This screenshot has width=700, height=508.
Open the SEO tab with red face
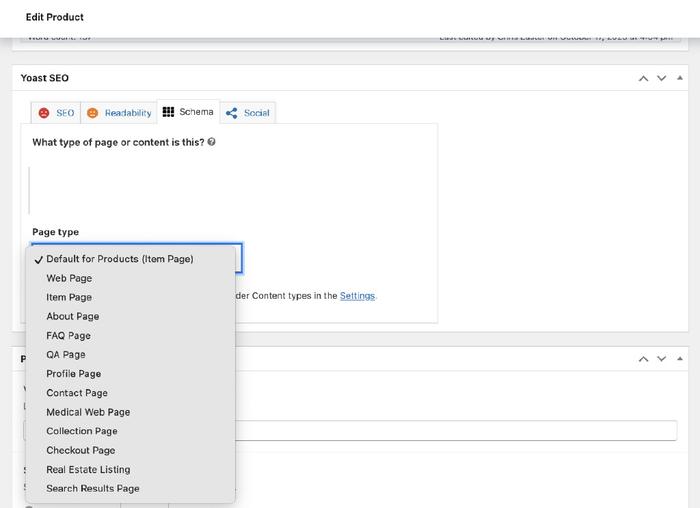click(x=56, y=113)
